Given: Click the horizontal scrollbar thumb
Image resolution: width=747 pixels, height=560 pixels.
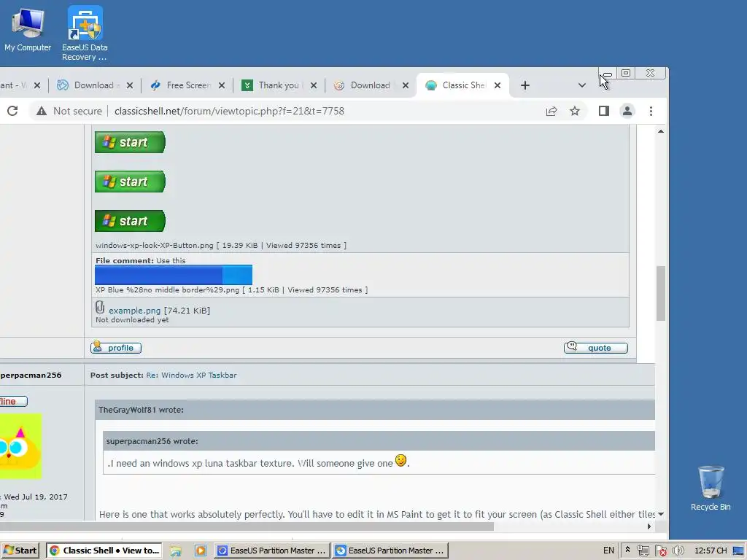Looking at the screenshot, I should point(247,526).
